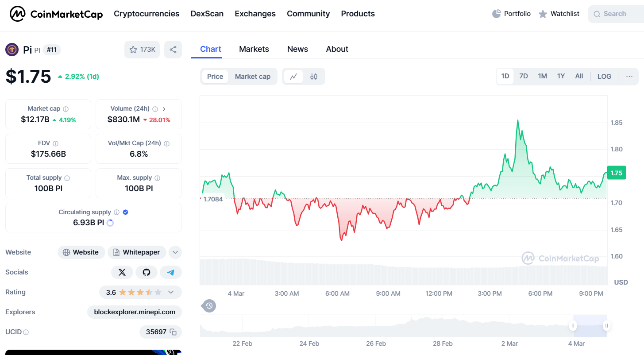Screen dimensions: 644x355
Task: Click the UCID info icon
Action: point(26,332)
